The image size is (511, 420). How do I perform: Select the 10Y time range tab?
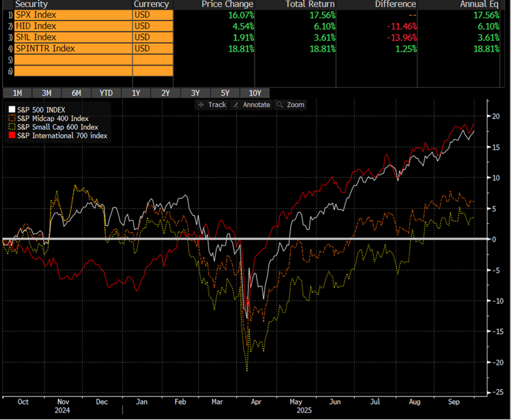point(255,93)
